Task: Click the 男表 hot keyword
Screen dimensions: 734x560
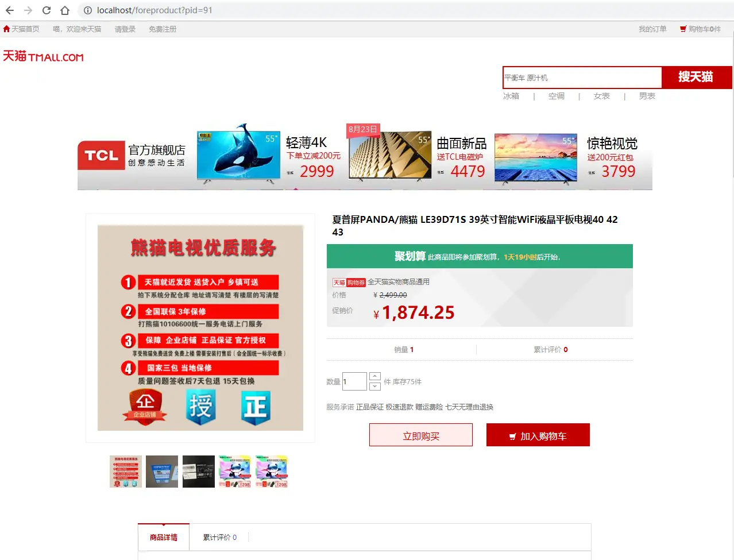Action: coord(647,96)
